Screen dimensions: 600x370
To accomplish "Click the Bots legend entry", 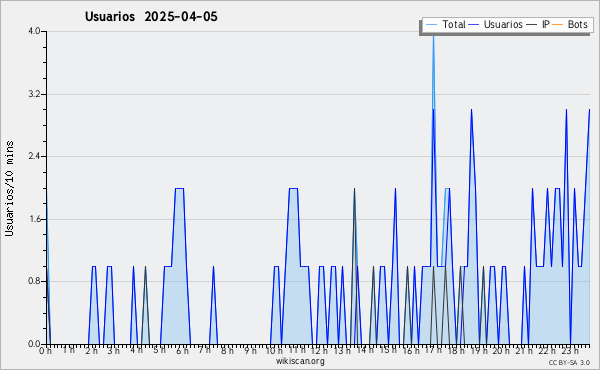I will coord(570,24).
